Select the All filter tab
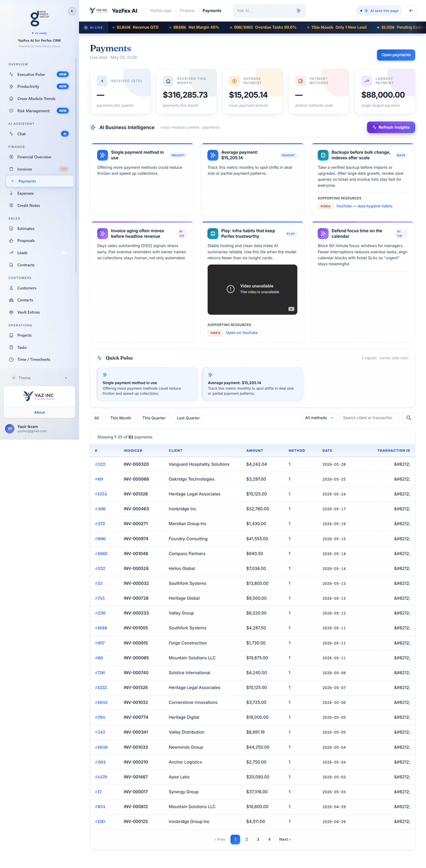Image resolution: width=426 pixels, height=868 pixels. 97,418
